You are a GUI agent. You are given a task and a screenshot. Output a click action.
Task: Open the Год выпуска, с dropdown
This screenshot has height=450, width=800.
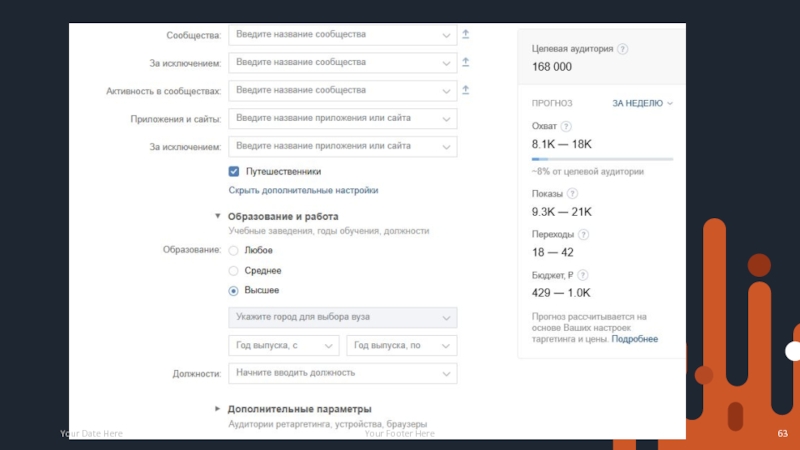[284, 345]
